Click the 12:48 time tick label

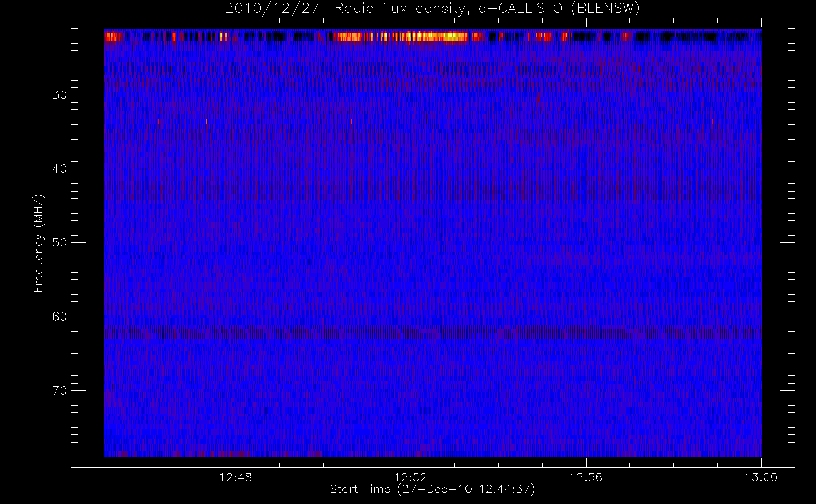coord(236,477)
